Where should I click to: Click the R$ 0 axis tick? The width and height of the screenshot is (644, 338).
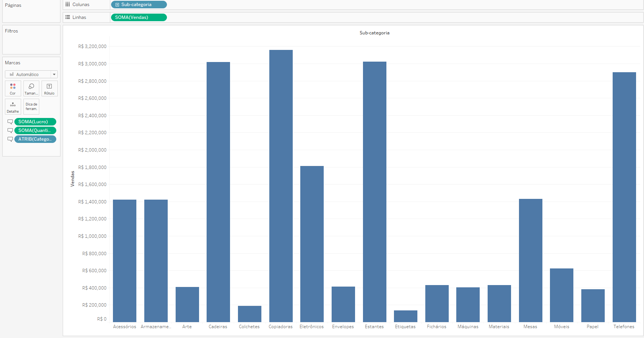pos(102,319)
